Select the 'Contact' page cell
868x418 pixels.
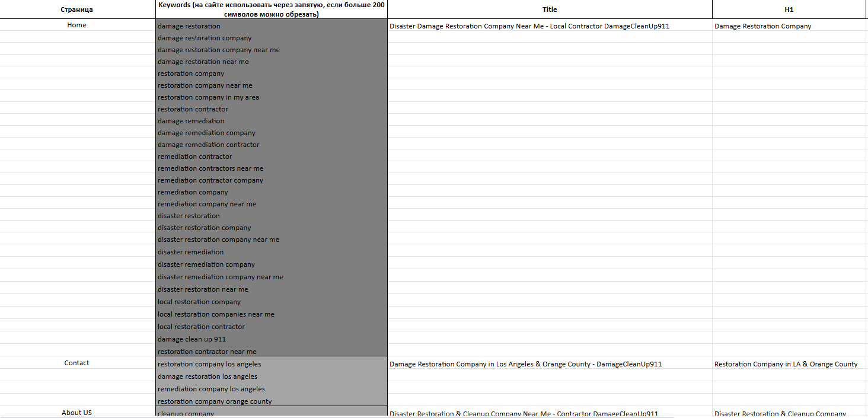[x=77, y=363]
